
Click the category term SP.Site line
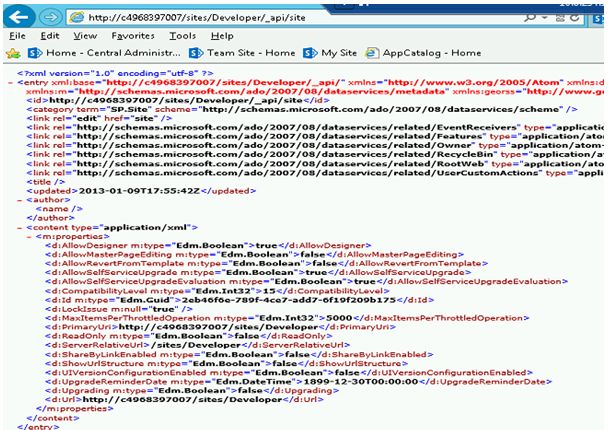coord(302,110)
